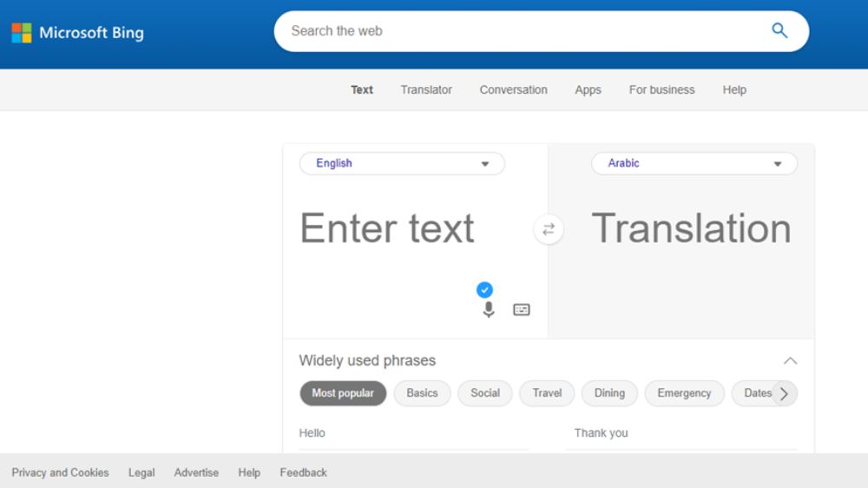
Task: Open the on-screen keyboard icon
Action: (x=522, y=310)
